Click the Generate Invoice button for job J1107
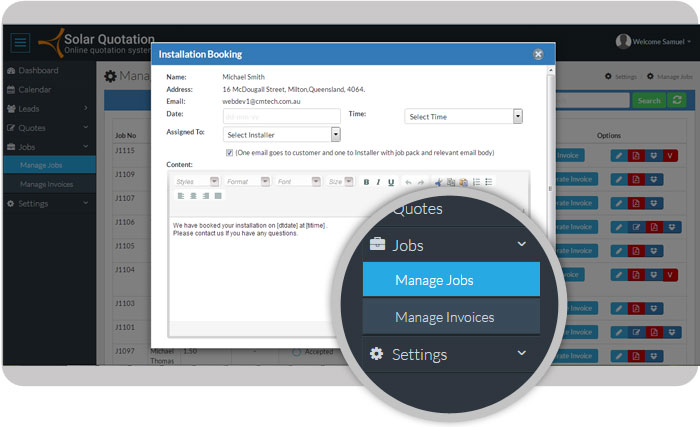Image resolution: width=700 pixels, height=427 pixels. click(x=576, y=203)
